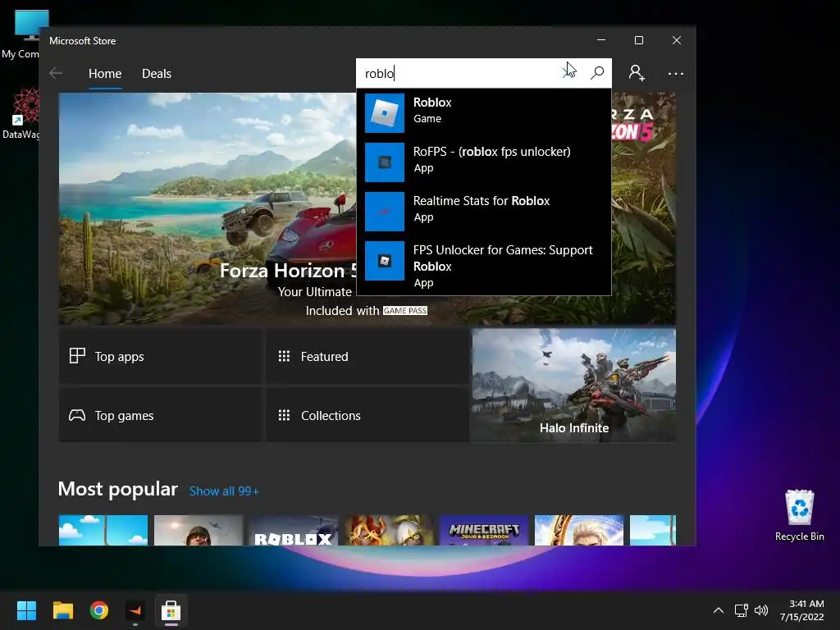Click the Collections dots icon
This screenshot has width=840, height=630.
click(x=284, y=415)
